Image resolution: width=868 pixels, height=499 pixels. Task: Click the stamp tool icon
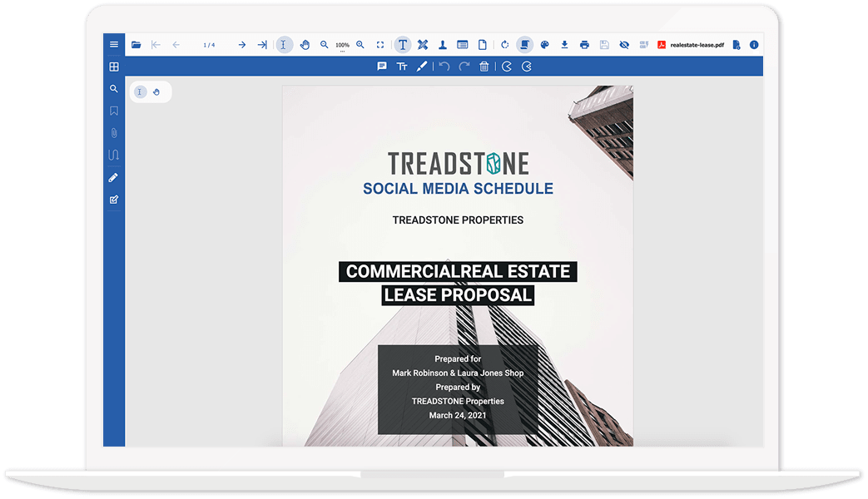[x=443, y=45]
